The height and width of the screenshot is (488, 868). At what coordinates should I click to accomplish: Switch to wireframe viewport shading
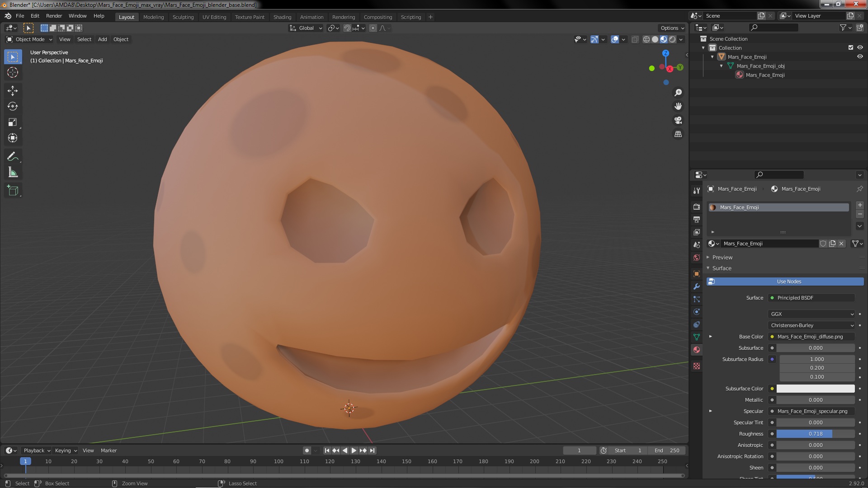[x=646, y=39]
